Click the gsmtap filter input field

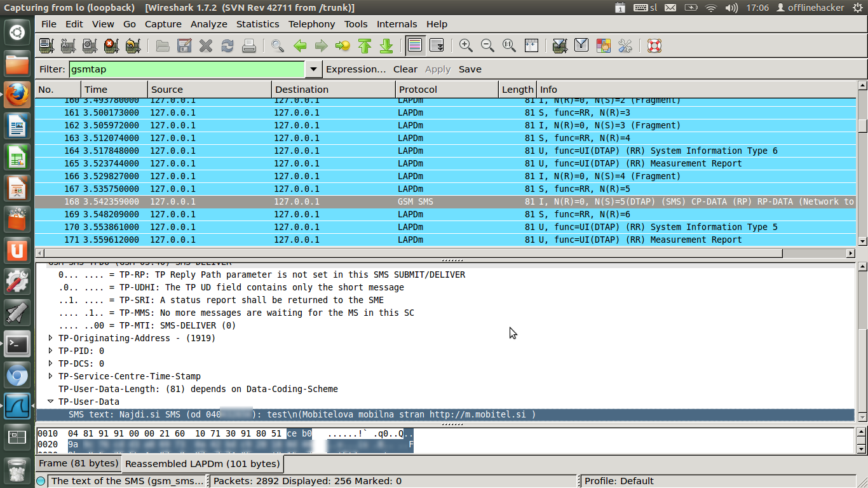pyautogui.click(x=187, y=69)
